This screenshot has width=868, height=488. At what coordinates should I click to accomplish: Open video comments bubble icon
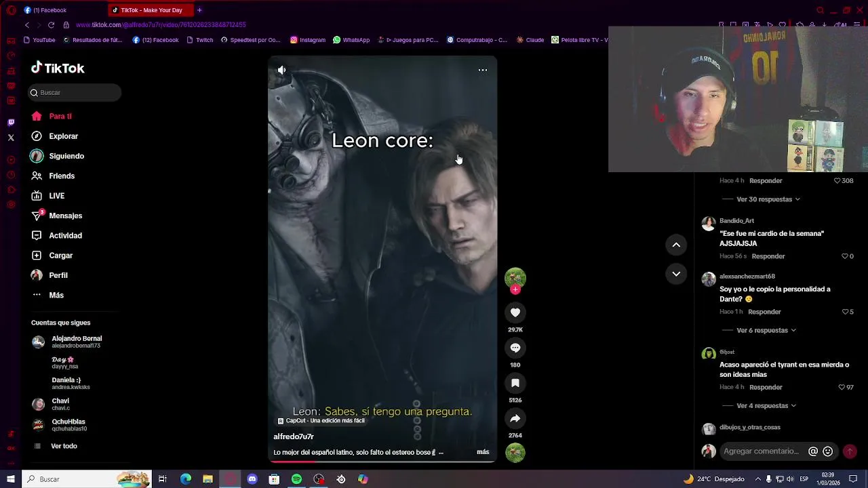click(x=515, y=348)
